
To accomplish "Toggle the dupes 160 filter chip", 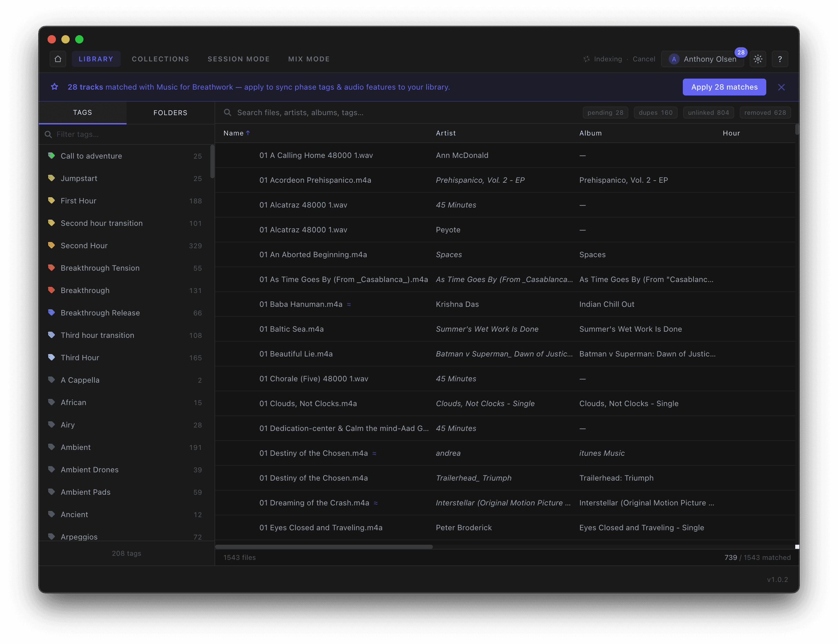I will [x=655, y=112].
